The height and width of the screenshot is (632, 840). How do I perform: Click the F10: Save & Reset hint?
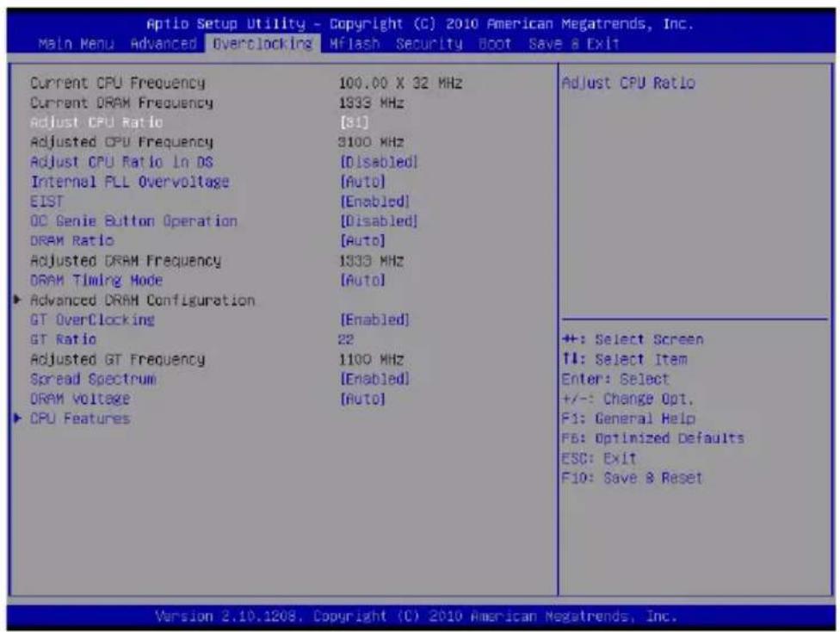point(632,478)
